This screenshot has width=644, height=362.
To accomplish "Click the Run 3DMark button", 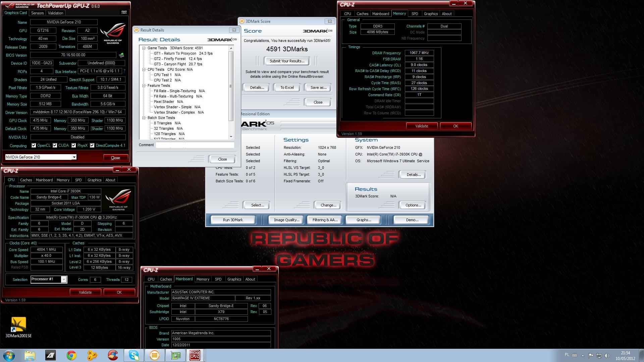I will pyautogui.click(x=233, y=220).
